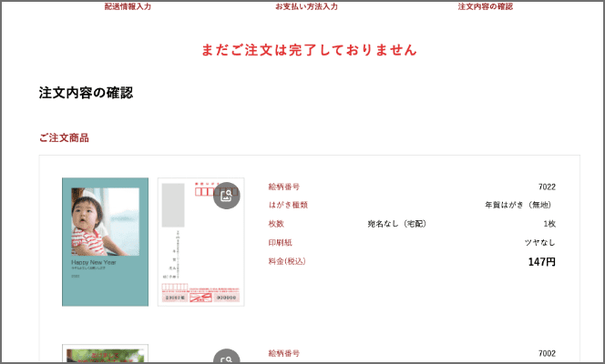Click the ご注文商品 section title
The height and width of the screenshot is (364, 605).
64,138
